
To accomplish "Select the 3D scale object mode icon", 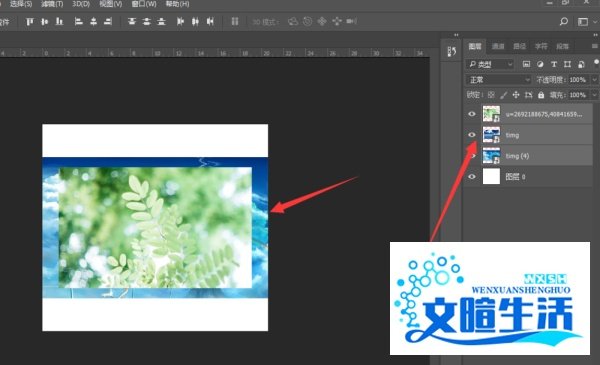I will pyautogui.click(x=351, y=21).
